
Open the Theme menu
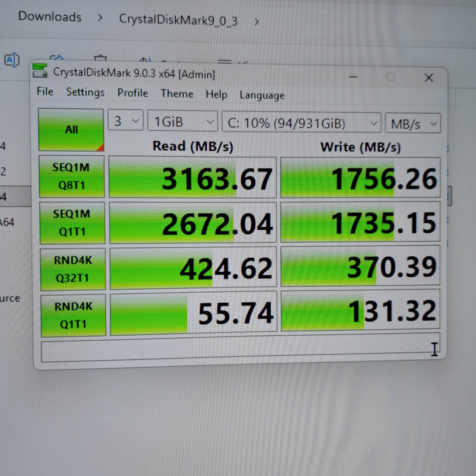[177, 94]
